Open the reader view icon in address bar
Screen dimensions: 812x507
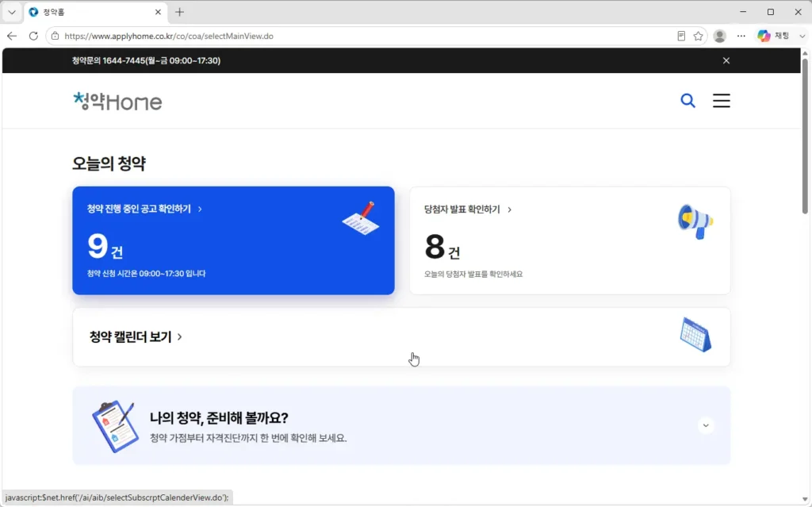(681, 36)
